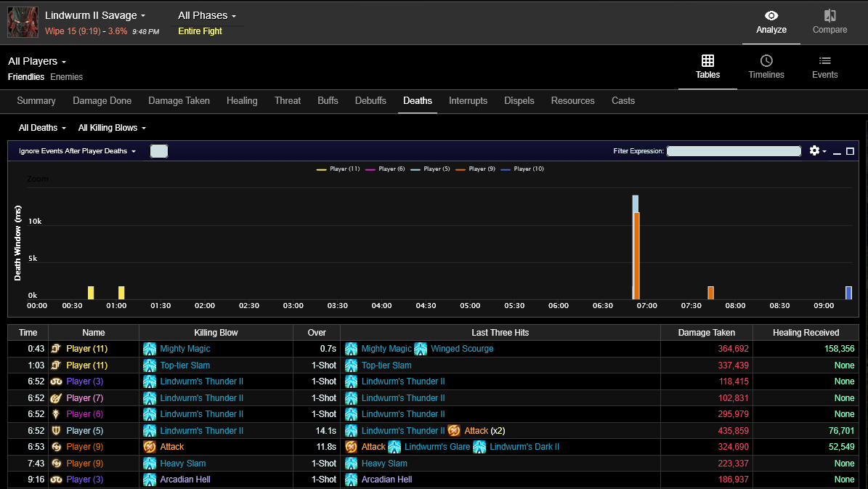Click Winged Scourge icon in Last Three Hits
This screenshot has height=489, width=868.
point(421,349)
